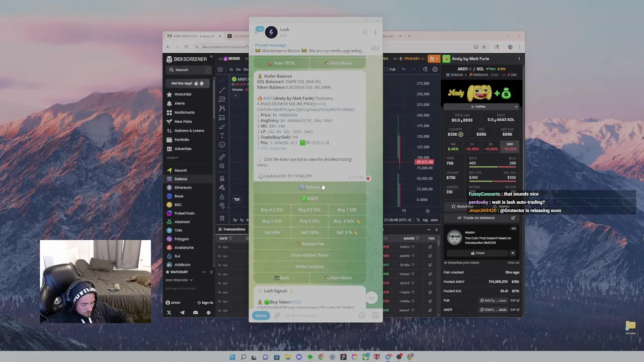This screenshot has width=644, height=362.
Task: Select the chart trend line tool
Action: coord(222,90)
